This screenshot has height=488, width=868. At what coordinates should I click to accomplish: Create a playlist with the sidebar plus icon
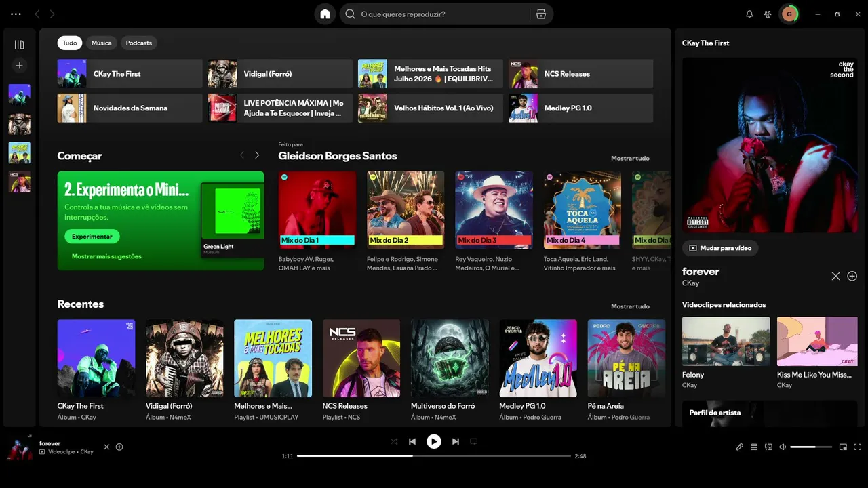[x=19, y=66]
